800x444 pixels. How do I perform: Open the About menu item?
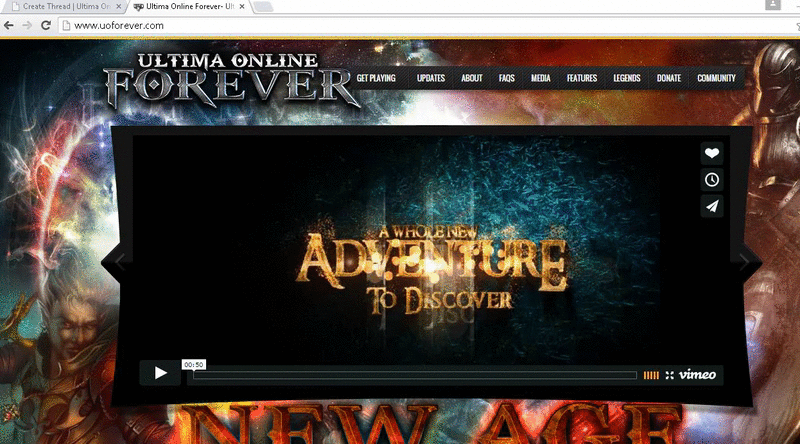click(471, 78)
